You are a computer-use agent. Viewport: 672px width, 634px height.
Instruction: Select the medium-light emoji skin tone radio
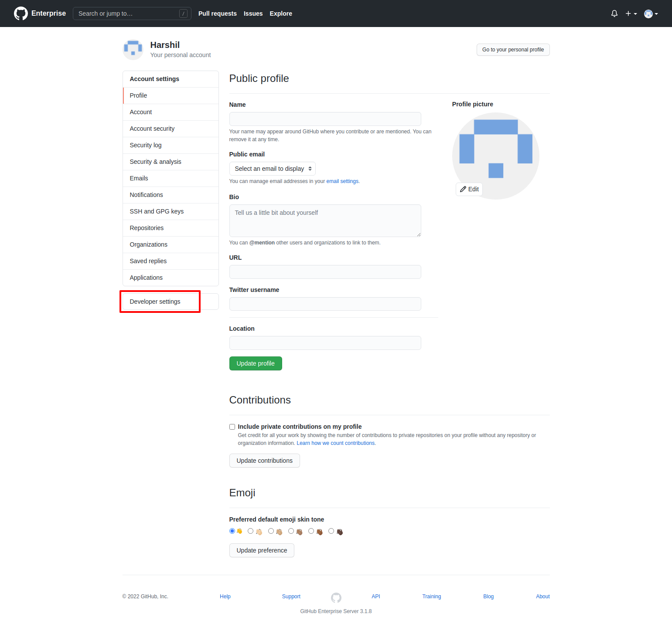click(271, 531)
